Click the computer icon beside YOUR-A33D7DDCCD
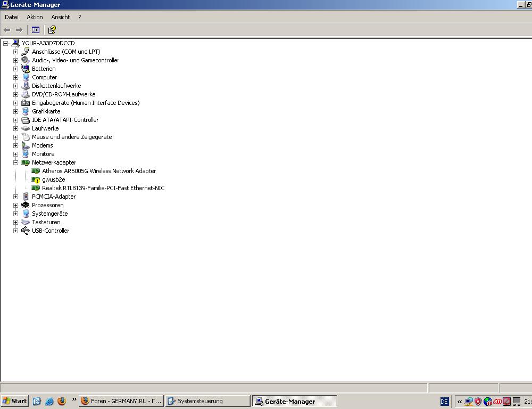 [15, 43]
